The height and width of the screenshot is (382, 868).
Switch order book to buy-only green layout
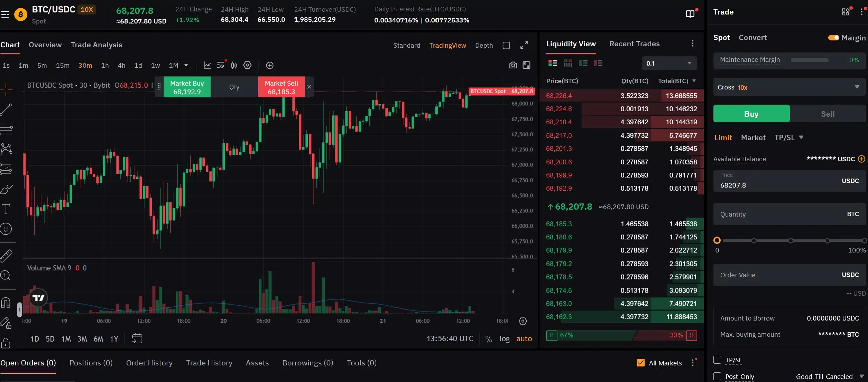583,63
